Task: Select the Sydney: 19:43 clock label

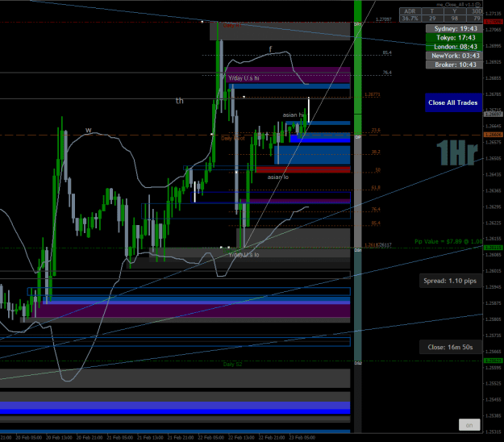Action: (454, 28)
